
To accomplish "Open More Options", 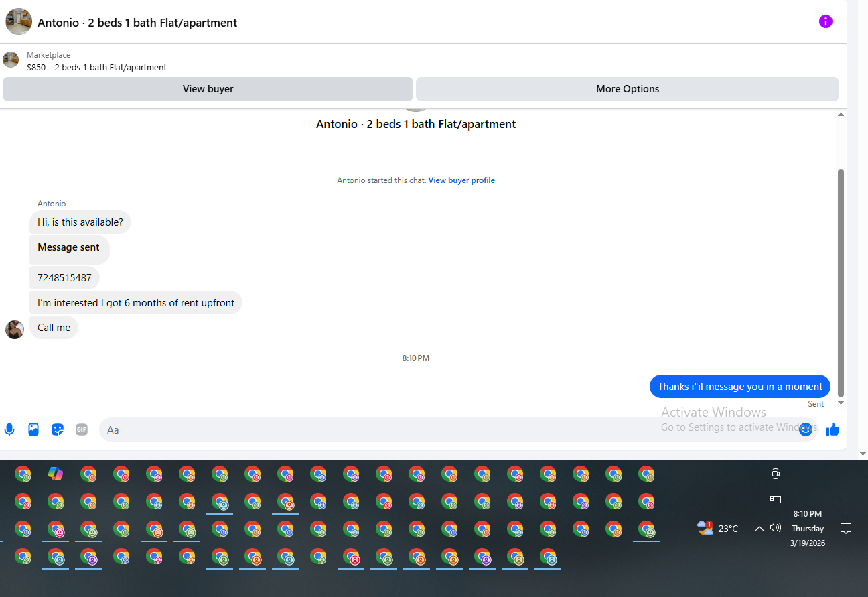I will tap(628, 89).
